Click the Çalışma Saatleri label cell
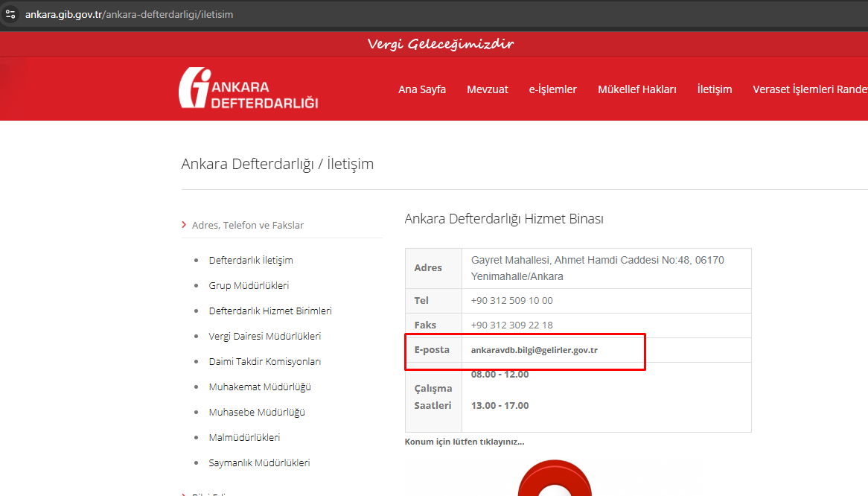Screen dimensions: 868x496 click(x=433, y=397)
